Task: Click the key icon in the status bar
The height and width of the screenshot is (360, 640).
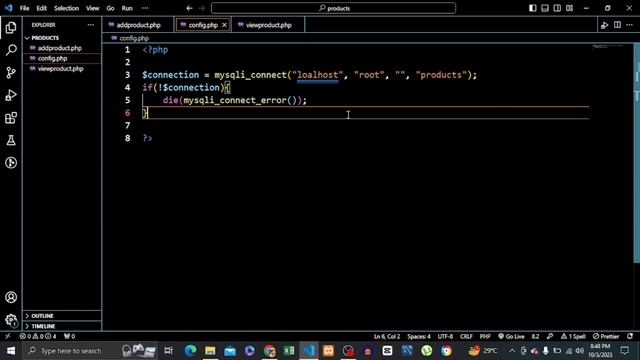Action: (x=550, y=336)
